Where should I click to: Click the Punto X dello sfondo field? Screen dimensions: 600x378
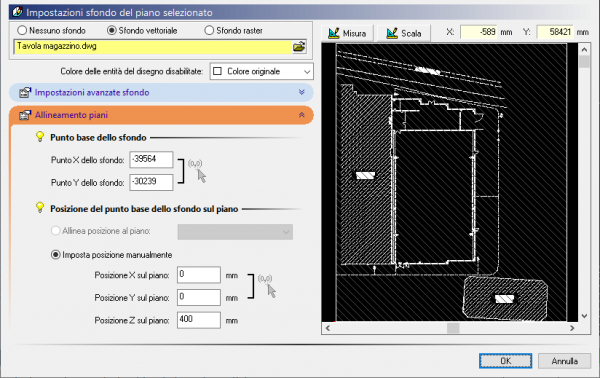[x=151, y=160]
